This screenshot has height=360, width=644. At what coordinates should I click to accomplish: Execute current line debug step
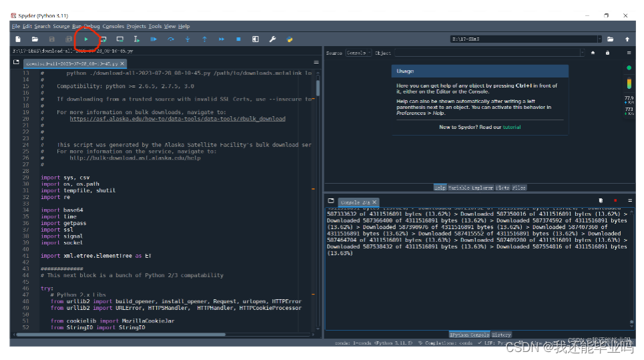(170, 39)
